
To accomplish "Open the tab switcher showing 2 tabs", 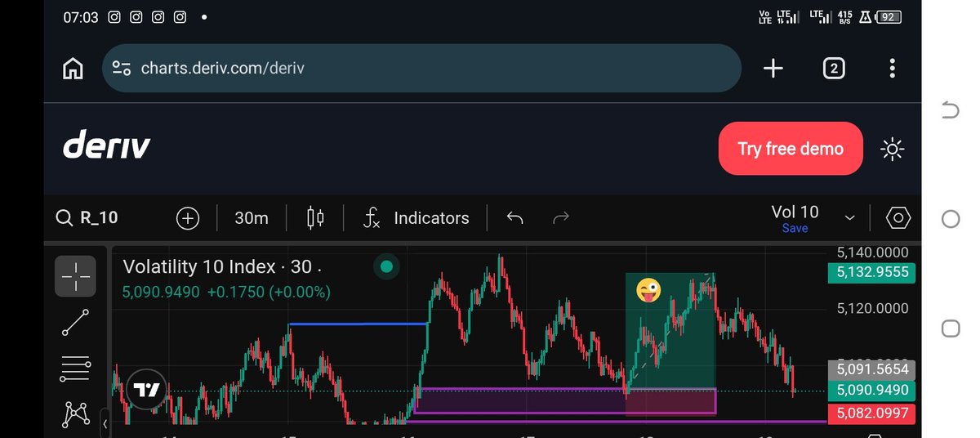I will (x=833, y=69).
